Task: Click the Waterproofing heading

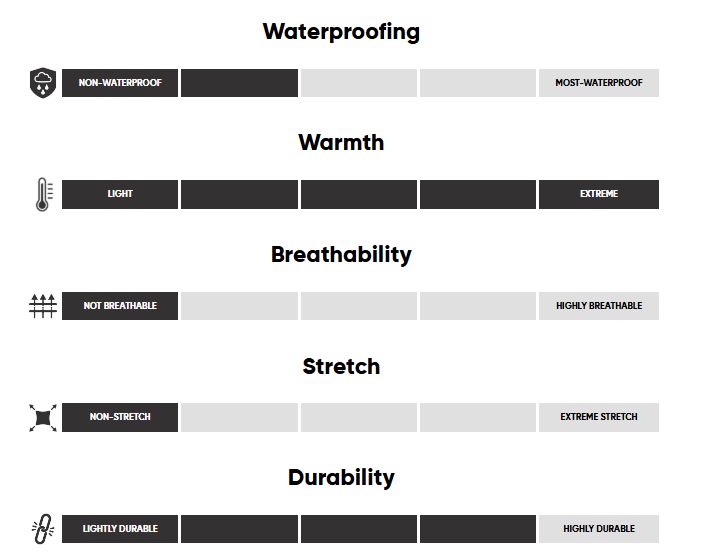Action: pos(341,31)
